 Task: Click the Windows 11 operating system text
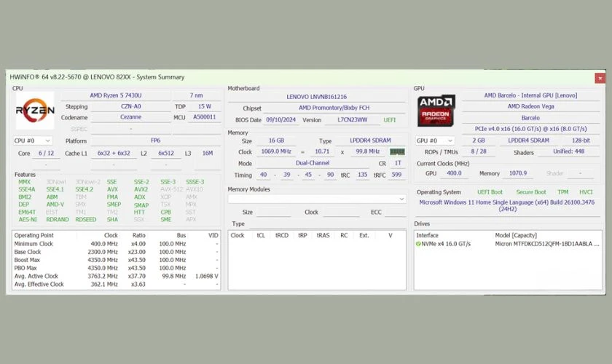coord(507,202)
